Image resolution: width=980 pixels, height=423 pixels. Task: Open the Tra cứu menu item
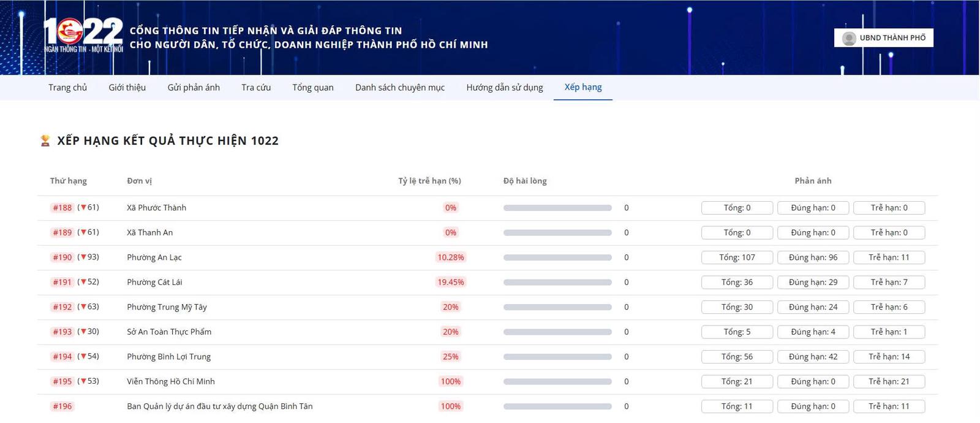(256, 88)
